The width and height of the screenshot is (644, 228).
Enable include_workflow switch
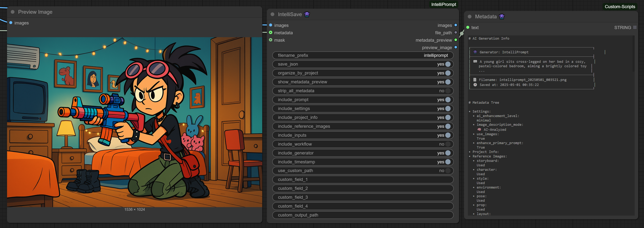click(x=448, y=144)
